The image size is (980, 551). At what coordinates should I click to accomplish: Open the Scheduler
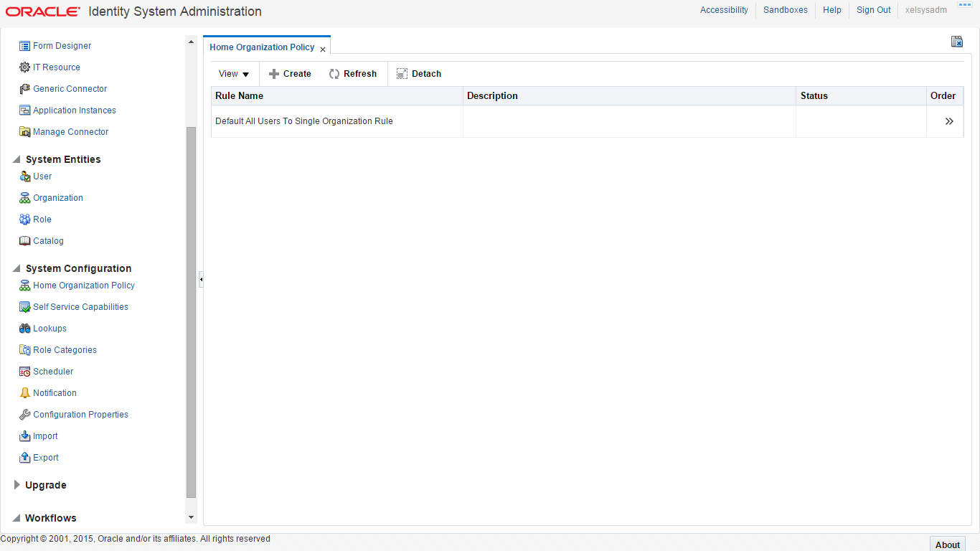pyautogui.click(x=52, y=371)
